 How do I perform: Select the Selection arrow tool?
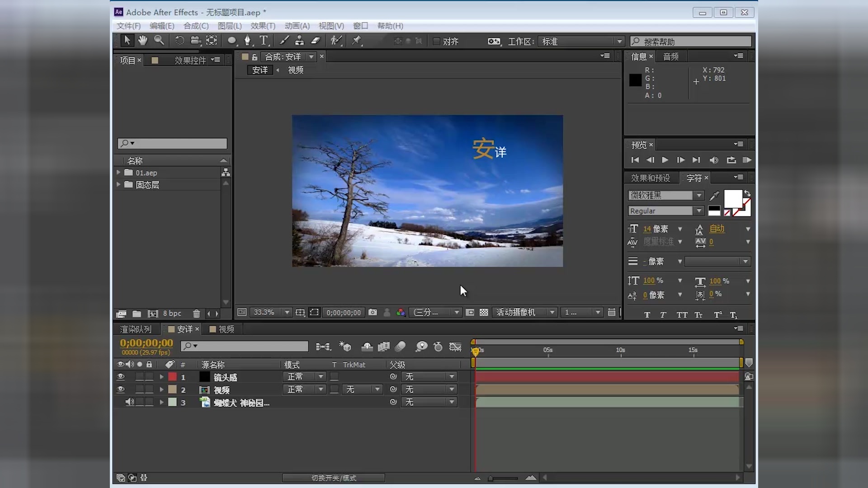click(127, 41)
